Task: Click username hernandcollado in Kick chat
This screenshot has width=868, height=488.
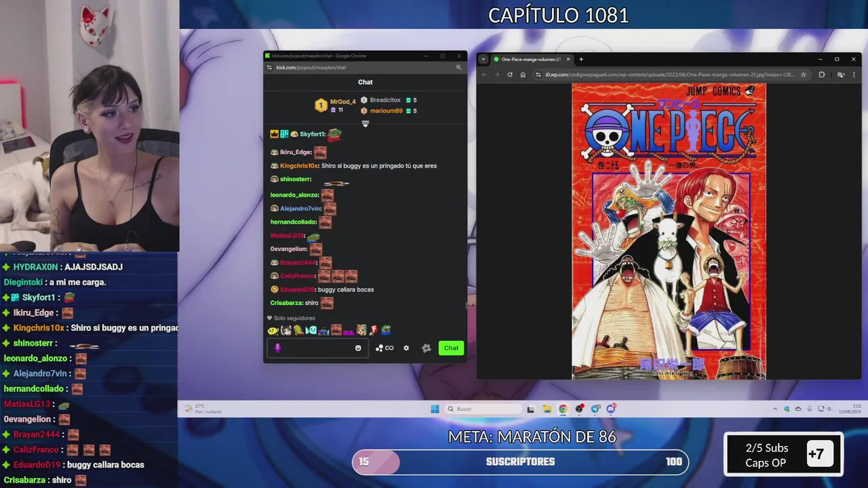Action: click(294, 222)
